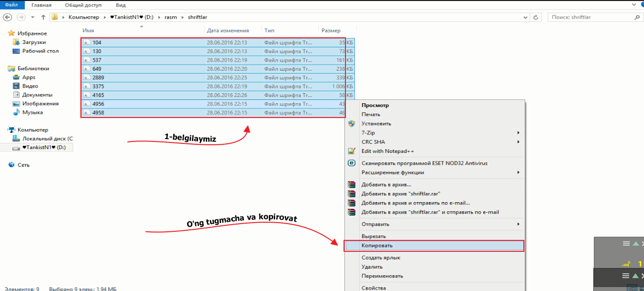Screen dimensions: 644x291
Task: Go forward with the Forward arrow
Action: pos(21,17)
